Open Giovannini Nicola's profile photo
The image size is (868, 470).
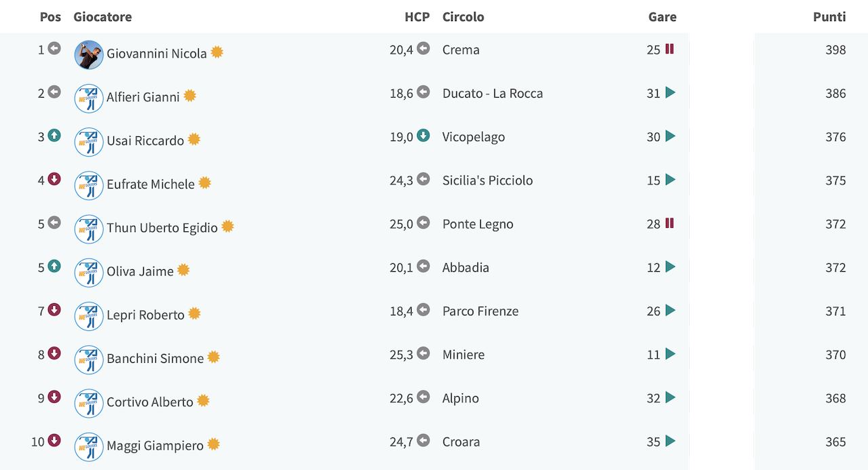click(x=89, y=55)
